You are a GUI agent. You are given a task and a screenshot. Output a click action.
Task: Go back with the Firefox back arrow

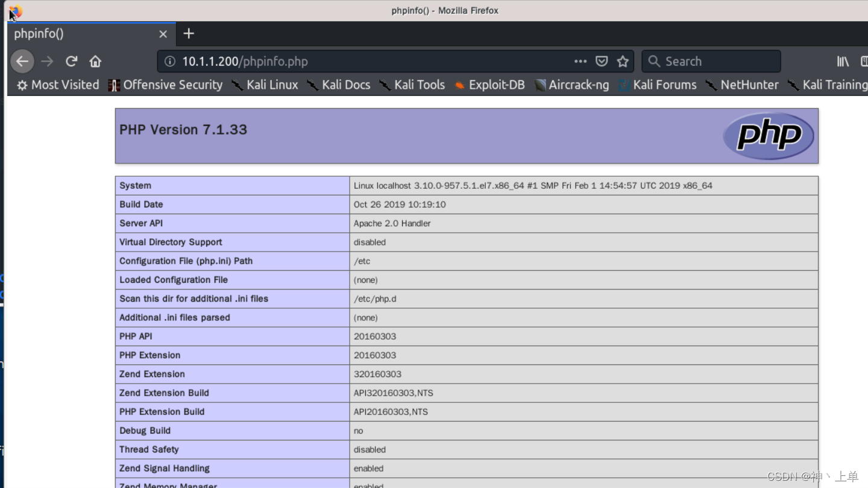pos(22,61)
